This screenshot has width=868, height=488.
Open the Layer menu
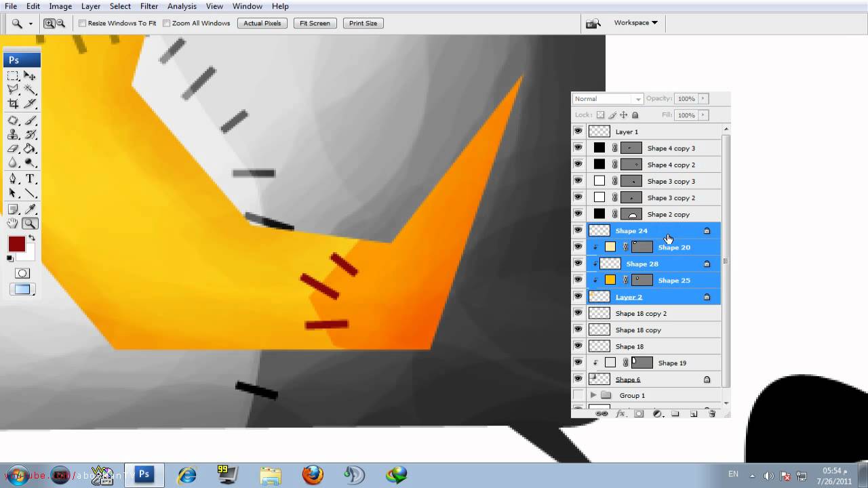coord(91,6)
